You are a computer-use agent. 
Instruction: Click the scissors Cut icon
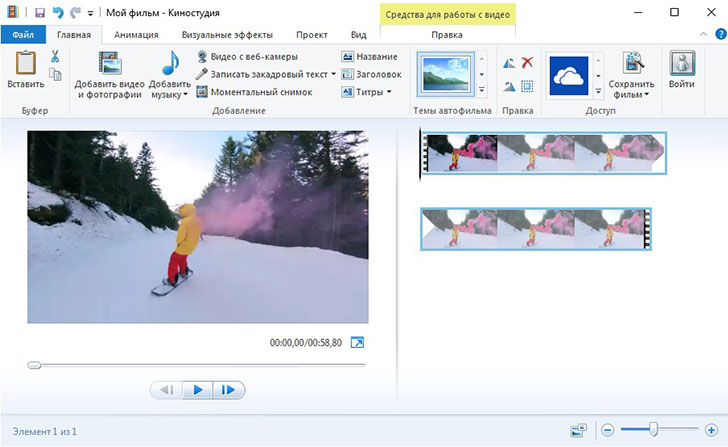point(55,57)
